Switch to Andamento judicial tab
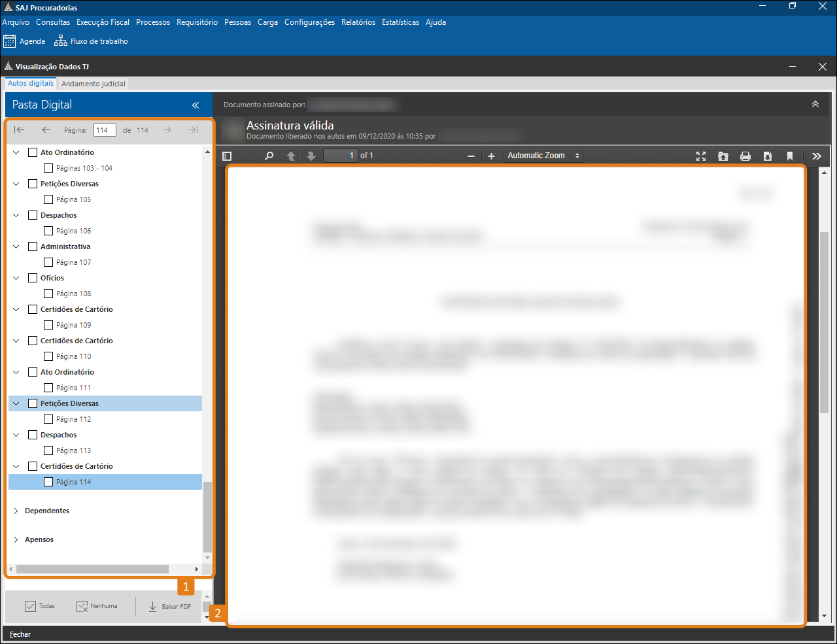The width and height of the screenshot is (837, 644). point(93,84)
